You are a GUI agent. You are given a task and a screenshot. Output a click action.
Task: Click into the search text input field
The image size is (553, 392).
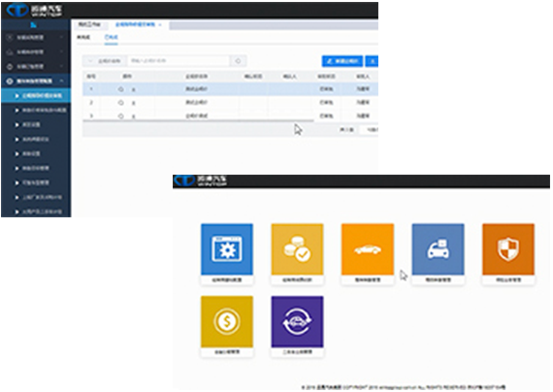179,61
